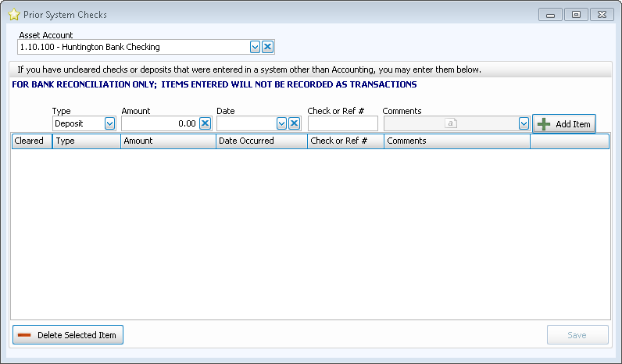Expand the Comments dropdown arrow
The width and height of the screenshot is (622, 364).
pyautogui.click(x=524, y=123)
